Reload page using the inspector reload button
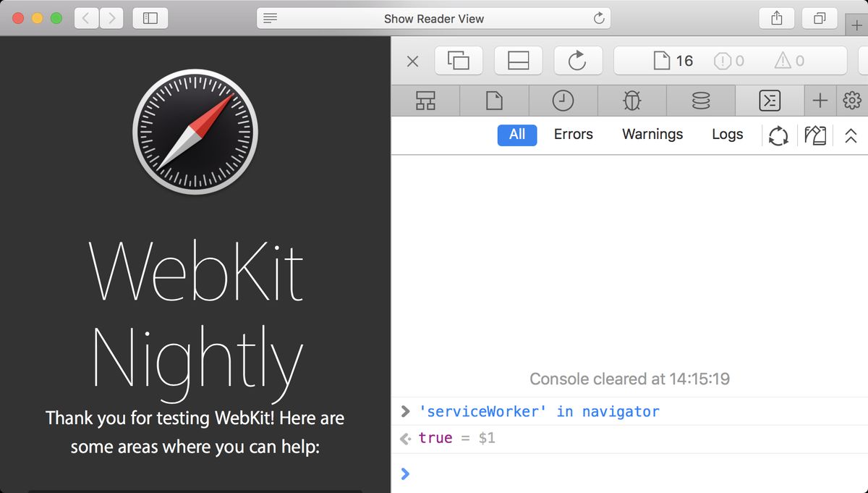 [576, 62]
